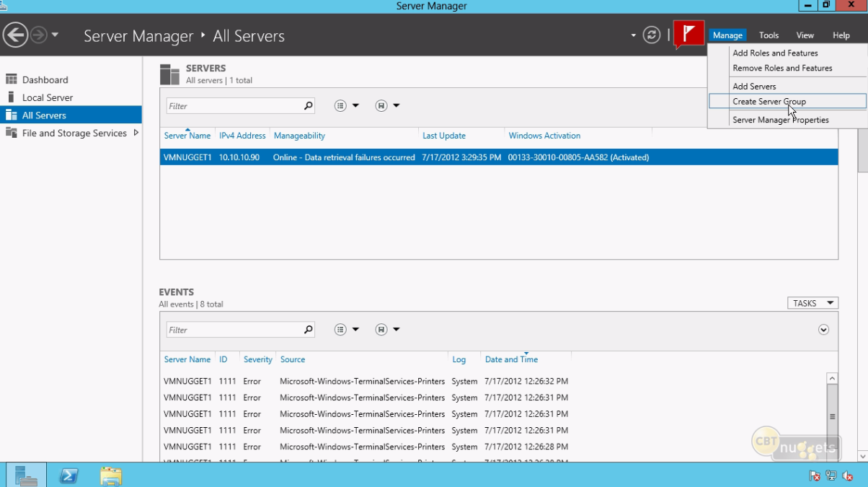The width and height of the screenshot is (868, 487).
Task: Open the Manage menu
Action: coord(727,35)
